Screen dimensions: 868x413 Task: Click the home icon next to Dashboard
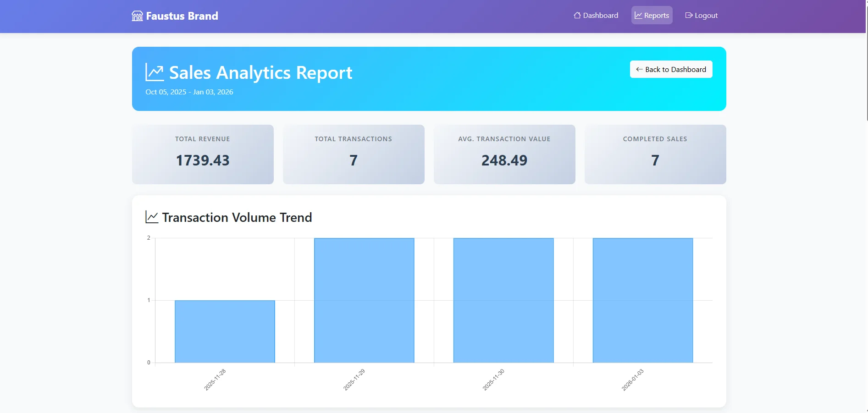pos(576,15)
